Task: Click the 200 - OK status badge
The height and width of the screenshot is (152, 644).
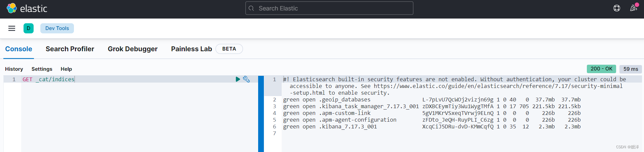Action: click(x=602, y=69)
